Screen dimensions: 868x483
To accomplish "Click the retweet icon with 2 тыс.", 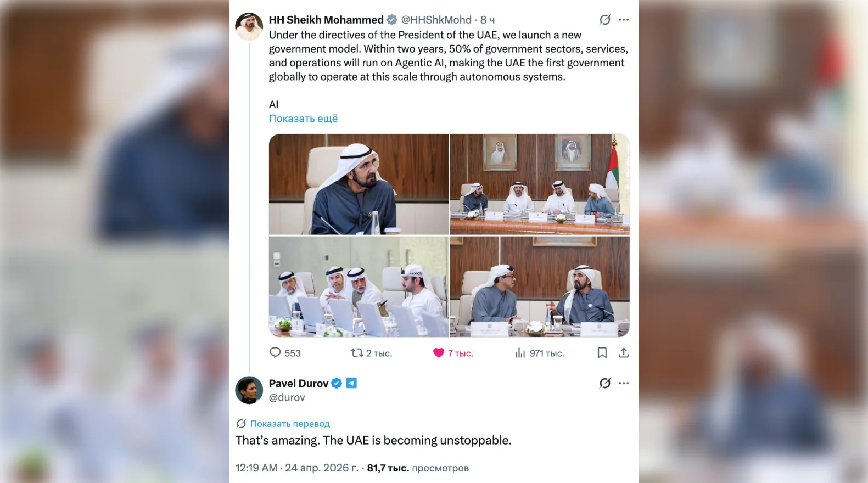I will 357,353.
